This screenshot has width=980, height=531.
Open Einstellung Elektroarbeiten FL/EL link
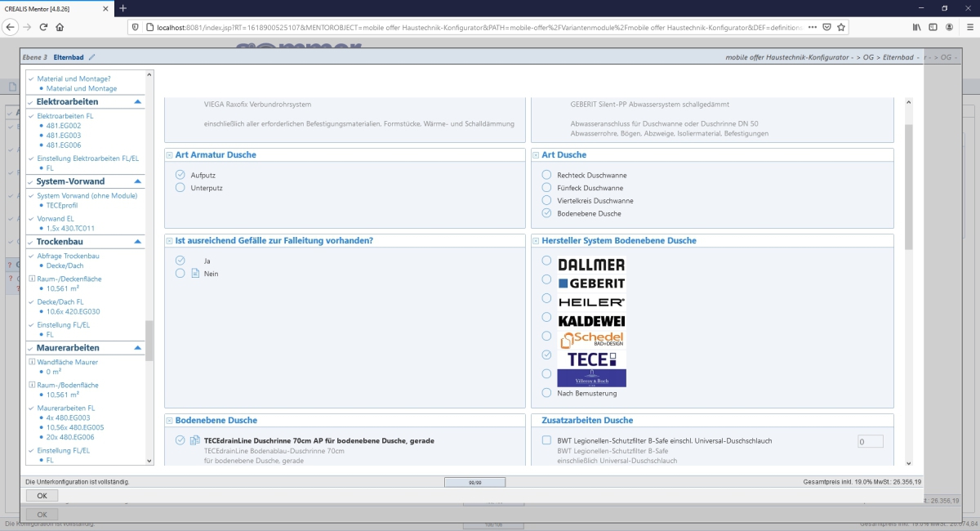click(x=88, y=158)
